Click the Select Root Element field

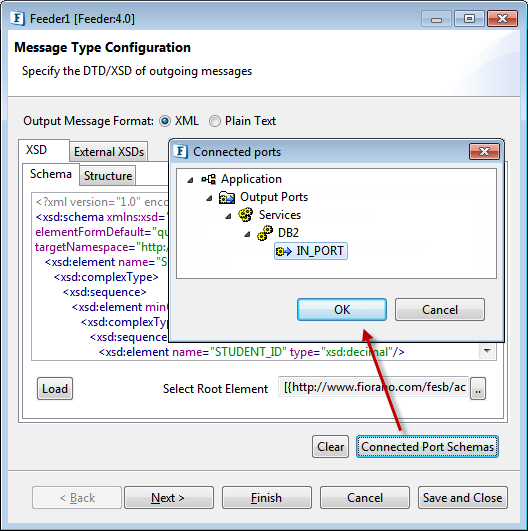click(374, 387)
